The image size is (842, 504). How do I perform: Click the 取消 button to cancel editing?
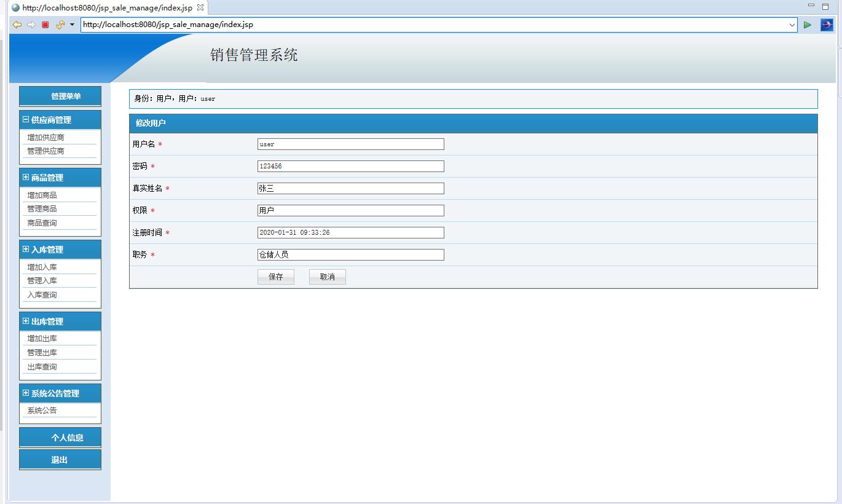pyautogui.click(x=327, y=276)
